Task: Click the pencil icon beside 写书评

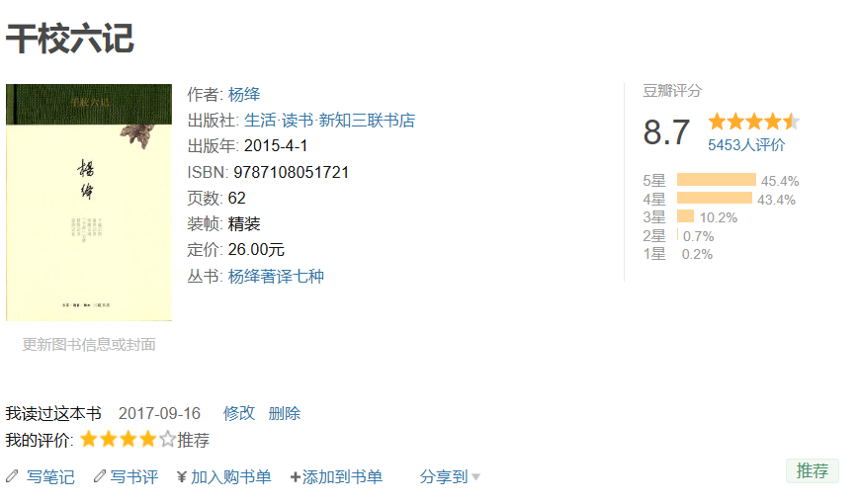Action: (x=99, y=476)
